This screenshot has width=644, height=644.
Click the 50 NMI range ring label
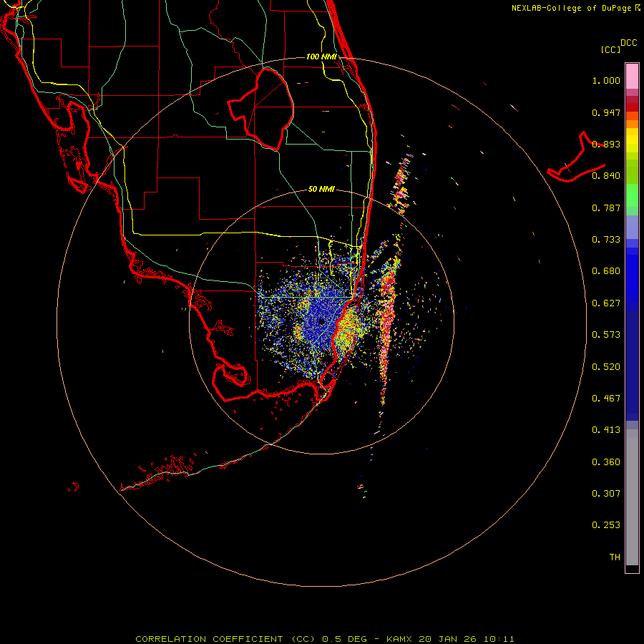point(321,189)
